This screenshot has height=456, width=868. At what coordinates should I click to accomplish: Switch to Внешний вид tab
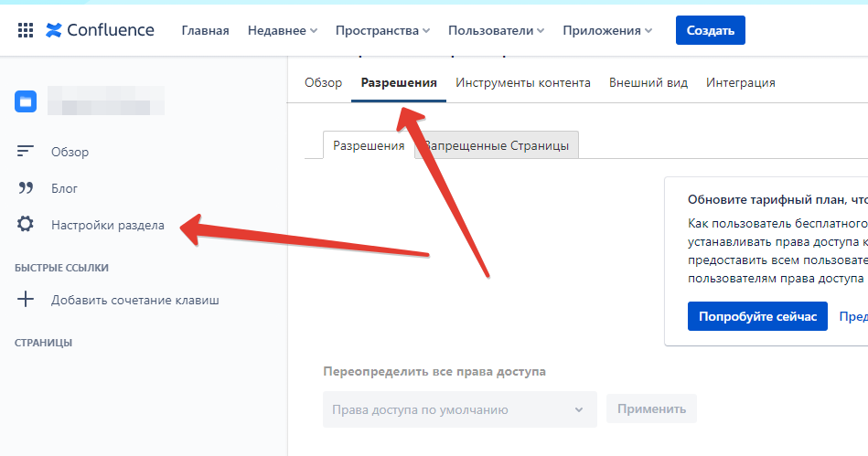648,82
